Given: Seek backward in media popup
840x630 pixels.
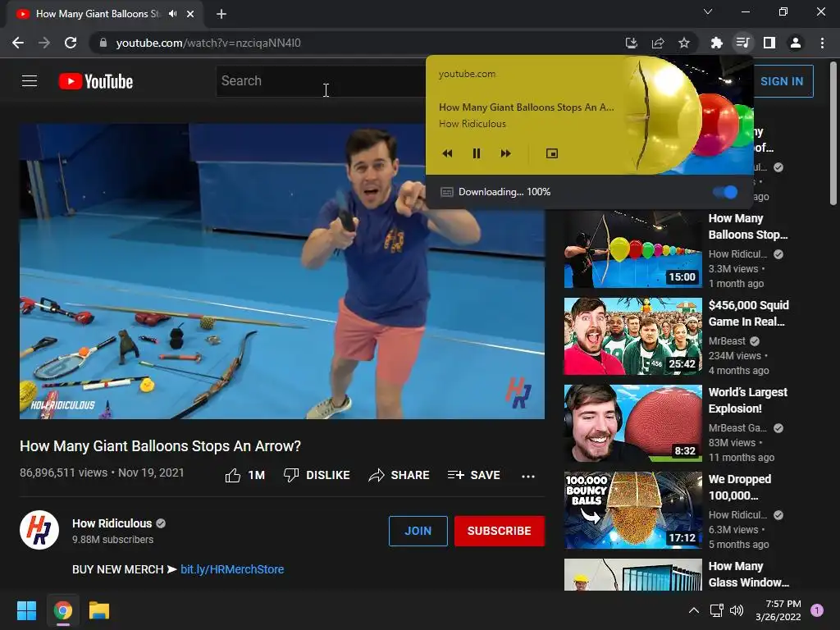Looking at the screenshot, I should (447, 153).
